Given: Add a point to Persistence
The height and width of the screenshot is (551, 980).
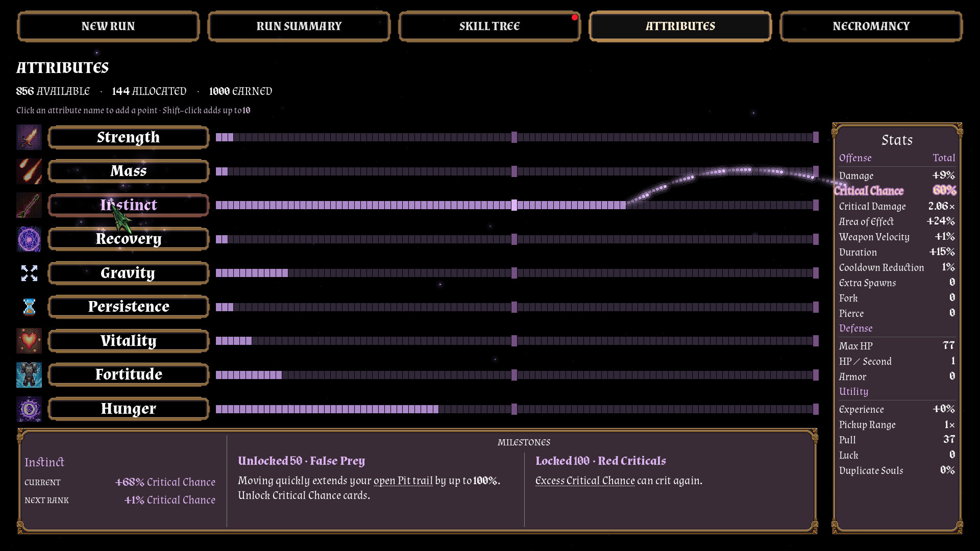Looking at the screenshot, I should [x=129, y=307].
